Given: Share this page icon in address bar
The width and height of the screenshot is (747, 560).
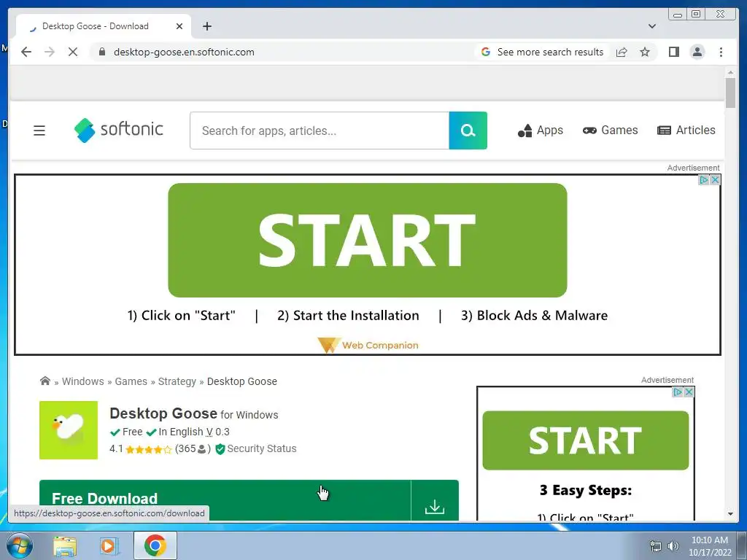Looking at the screenshot, I should (622, 52).
